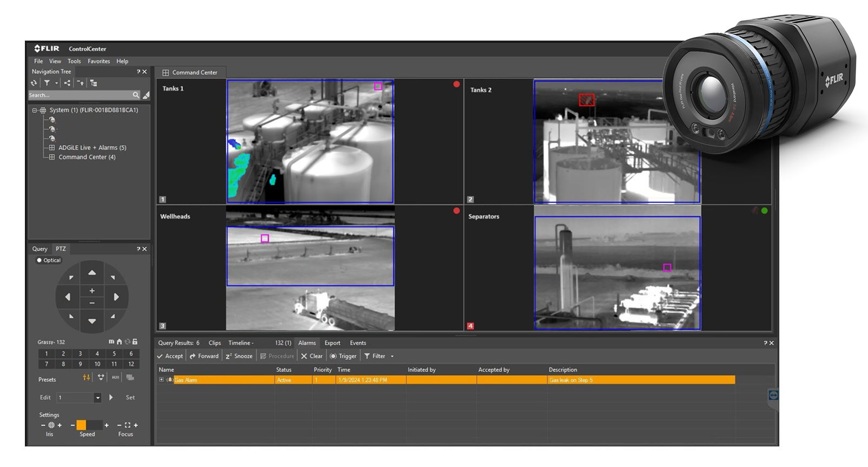Click the Set preset button
Image resolution: width=868 pixels, height=467 pixels.
point(130,397)
